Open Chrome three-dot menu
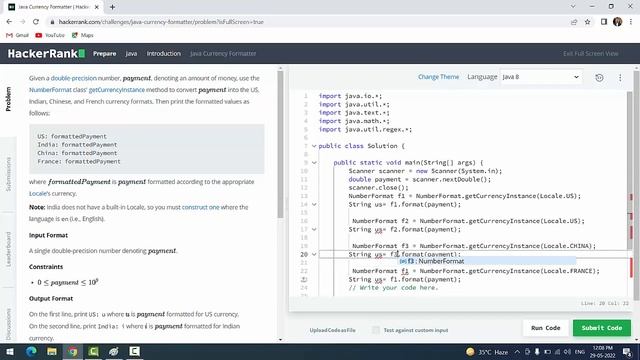The height and width of the screenshot is (360, 640). click(631, 22)
